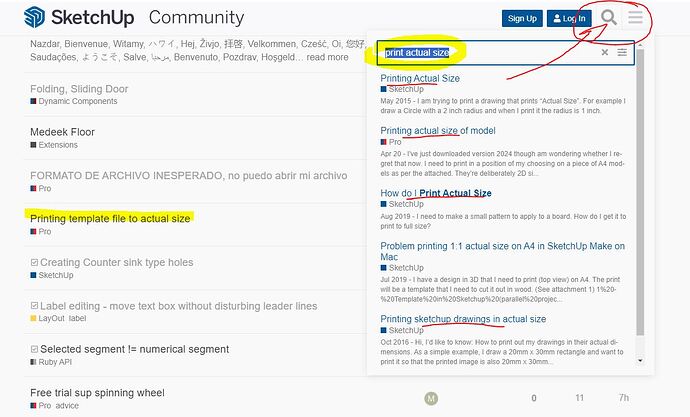This screenshot has width=690, height=417.
Task: Click the Log In button
Action: (569, 18)
